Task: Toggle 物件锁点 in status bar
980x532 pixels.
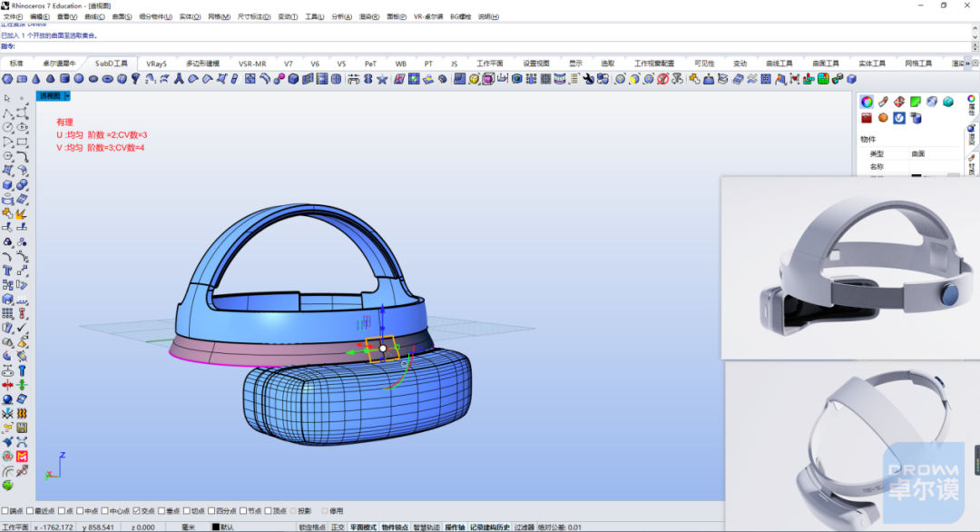Action: click(x=395, y=527)
